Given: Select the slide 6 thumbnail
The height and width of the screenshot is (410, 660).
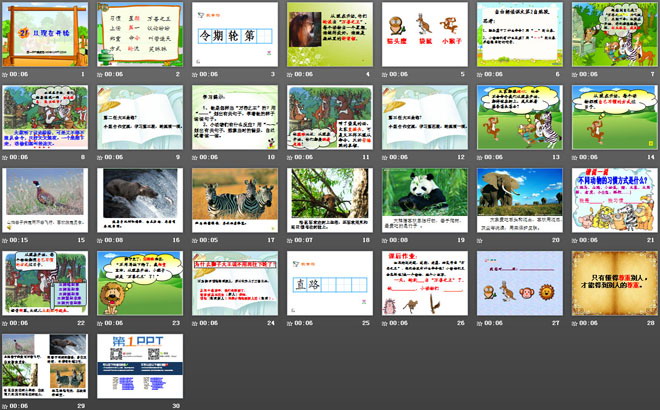Looking at the screenshot, I should coord(520,35).
